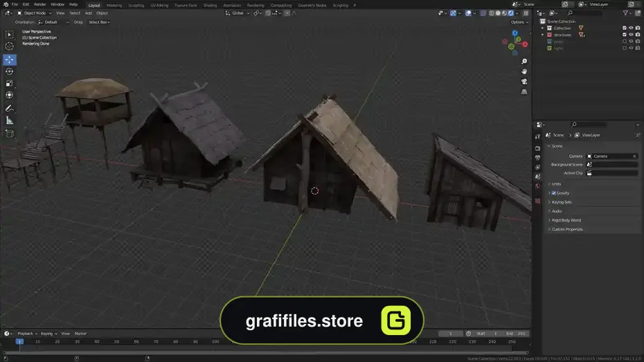Select the 3D Cursor tool
The image size is (644, 362).
[x=10, y=46]
